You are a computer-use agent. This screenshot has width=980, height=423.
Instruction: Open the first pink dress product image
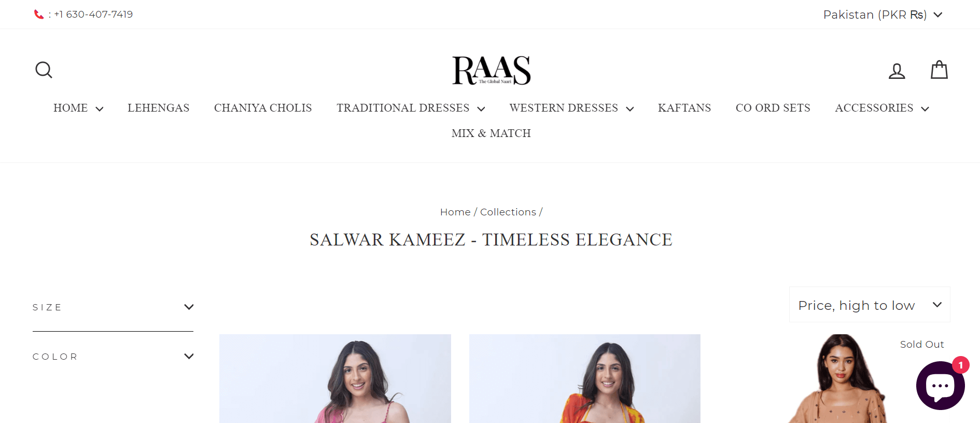coord(335,379)
